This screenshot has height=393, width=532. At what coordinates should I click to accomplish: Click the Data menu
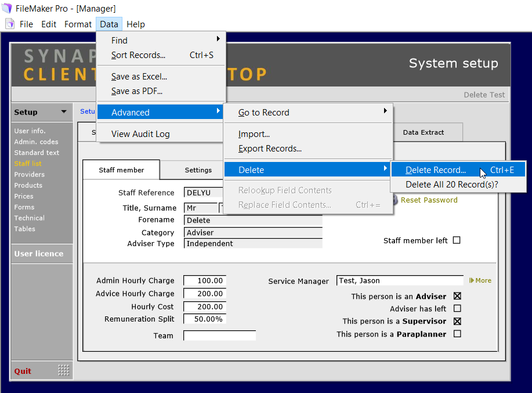109,24
